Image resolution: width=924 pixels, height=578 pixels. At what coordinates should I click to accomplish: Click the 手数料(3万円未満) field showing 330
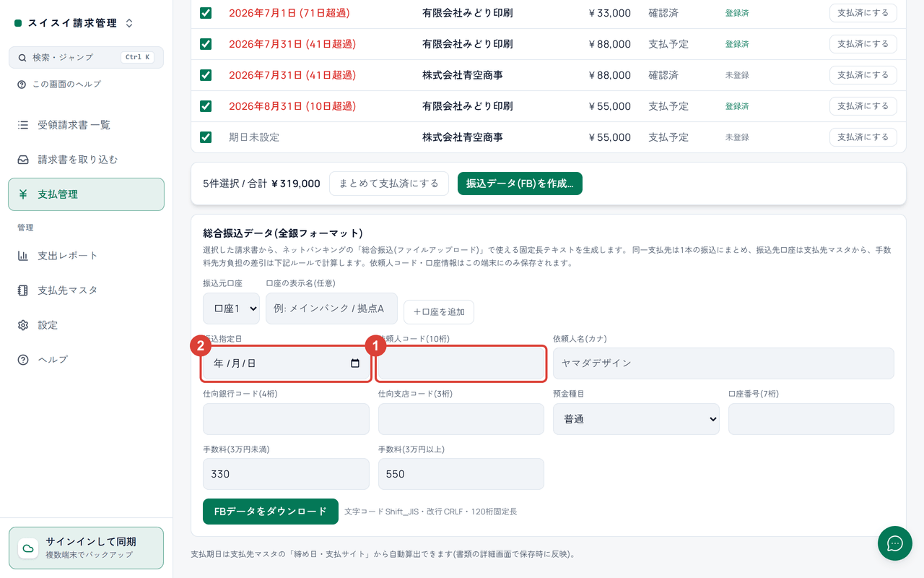click(286, 474)
